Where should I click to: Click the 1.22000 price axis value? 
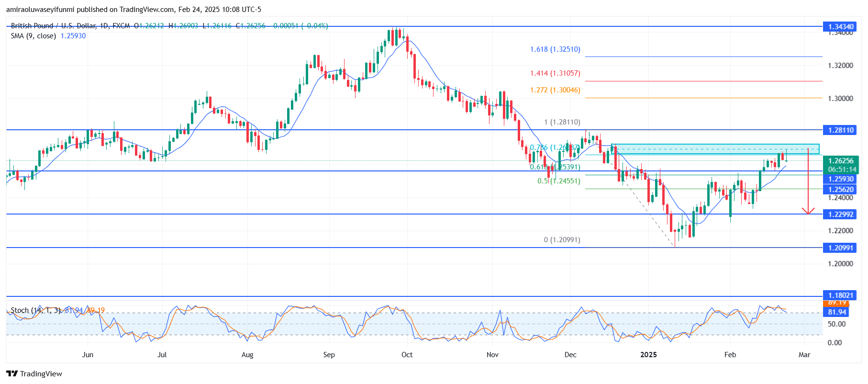(x=840, y=231)
